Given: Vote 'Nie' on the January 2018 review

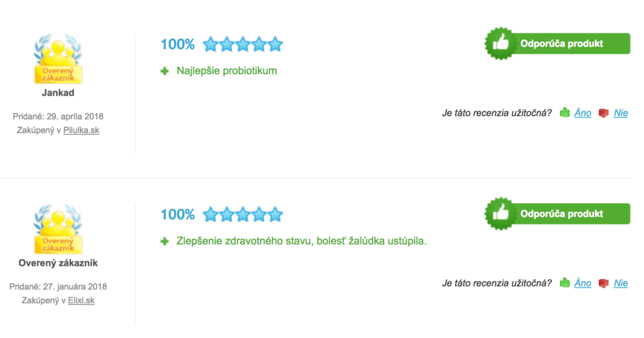Looking at the screenshot, I should click(x=621, y=283).
